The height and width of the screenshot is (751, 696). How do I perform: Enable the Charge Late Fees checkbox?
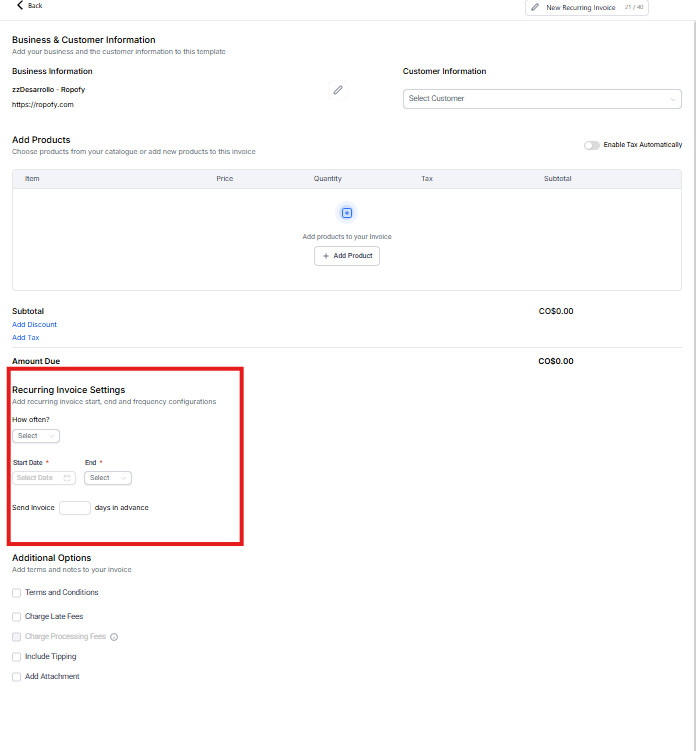point(16,617)
